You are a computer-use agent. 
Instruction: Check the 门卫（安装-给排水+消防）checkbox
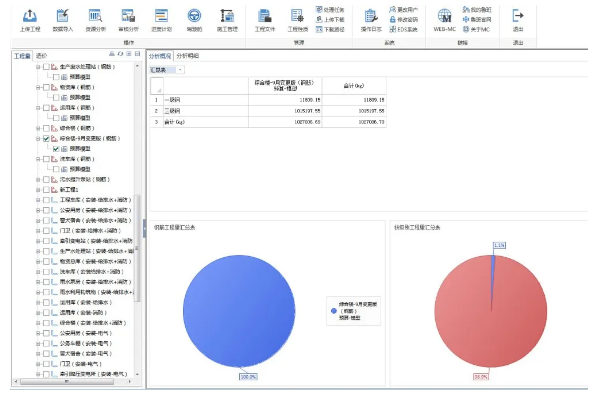coord(46,230)
